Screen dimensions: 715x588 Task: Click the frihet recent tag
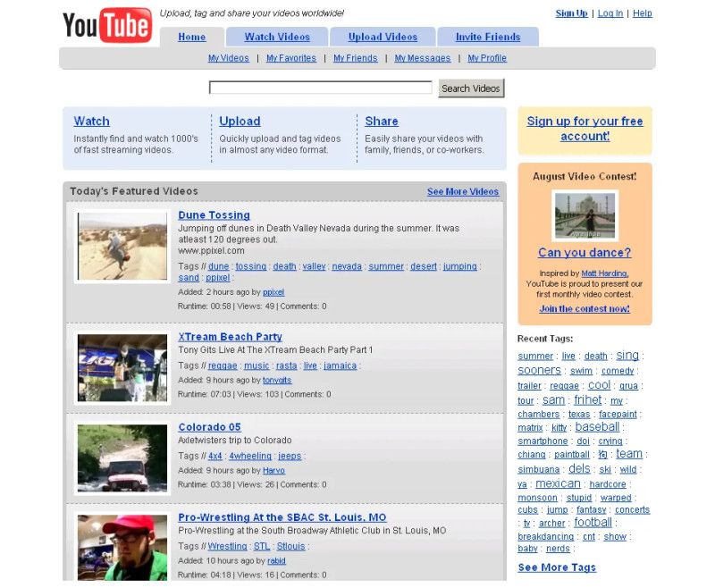[587, 399]
